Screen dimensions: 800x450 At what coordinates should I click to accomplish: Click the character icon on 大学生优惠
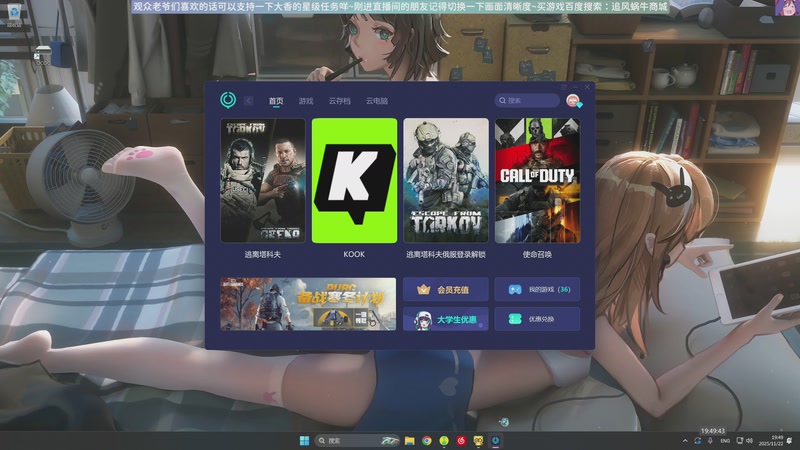point(422,320)
